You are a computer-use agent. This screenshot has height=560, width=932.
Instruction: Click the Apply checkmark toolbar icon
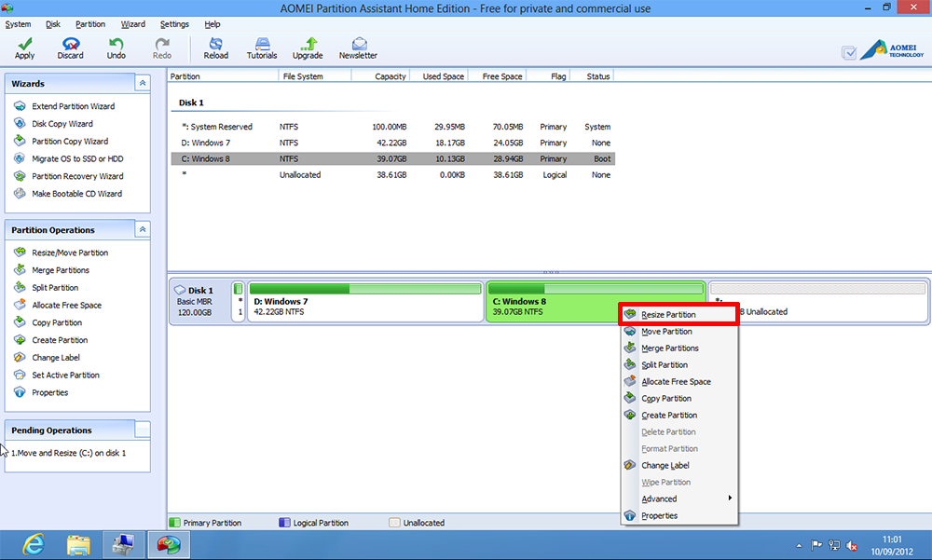(x=24, y=44)
